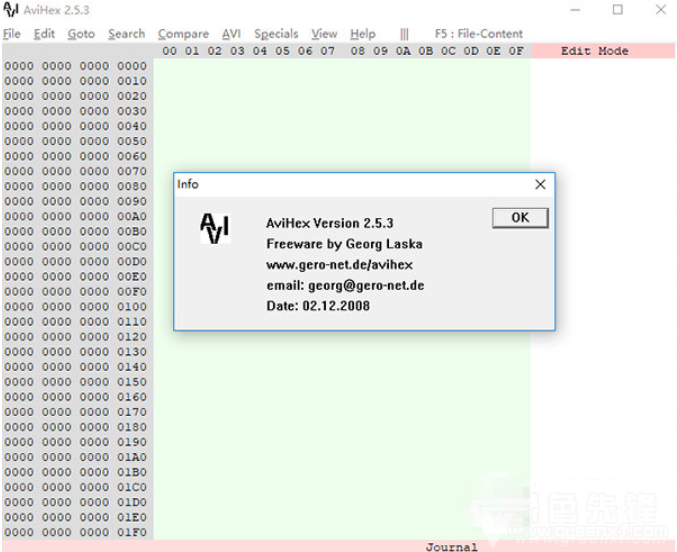
Task: Open the Edit menu
Action: click(x=44, y=34)
